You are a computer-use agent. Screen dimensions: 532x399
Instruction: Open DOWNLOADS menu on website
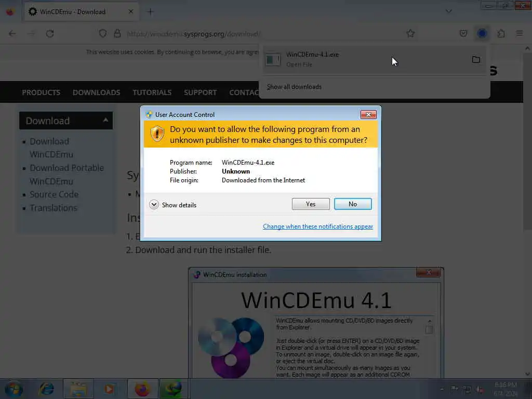point(96,92)
